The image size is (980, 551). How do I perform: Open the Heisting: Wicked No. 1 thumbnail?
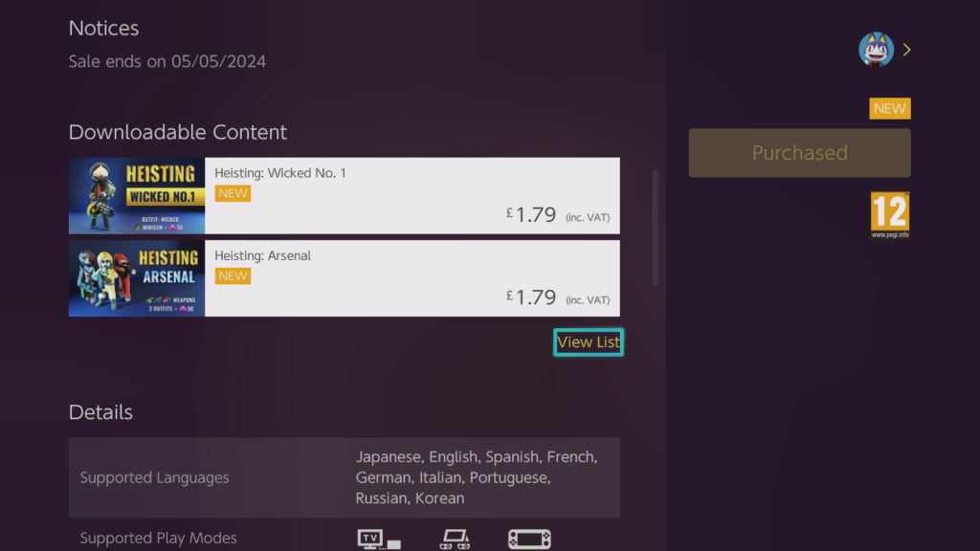click(x=137, y=196)
